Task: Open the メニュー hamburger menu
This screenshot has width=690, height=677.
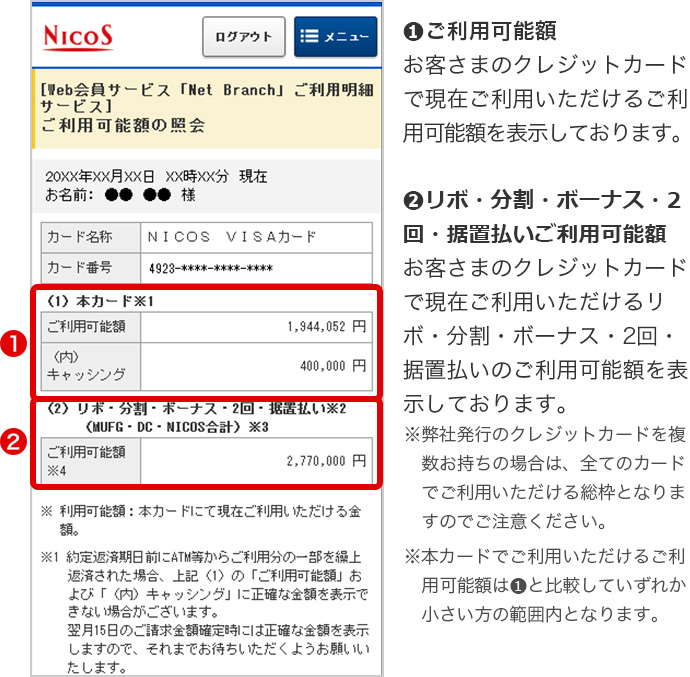Action: click(x=335, y=37)
